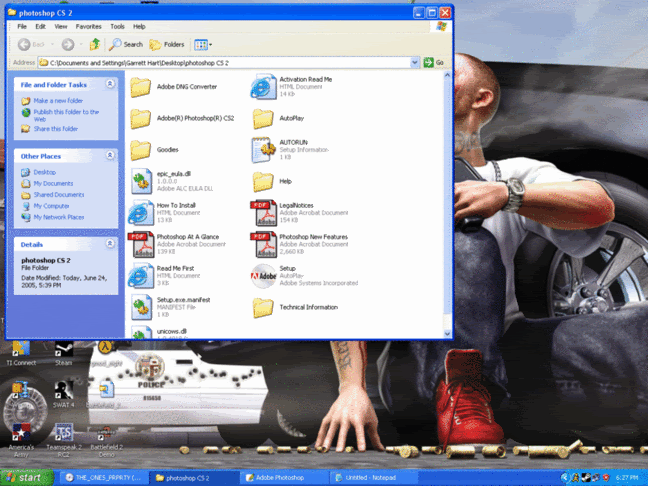Screen dimensions: 648x486
Task: Toggle the Folders pane button
Action: (167, 44)
